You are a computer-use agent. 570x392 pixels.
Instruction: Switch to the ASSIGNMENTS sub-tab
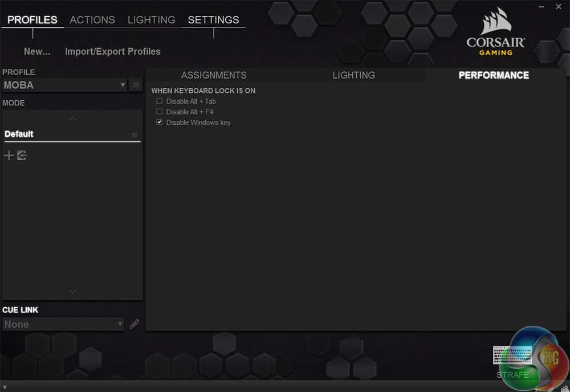(x=214, y=75)
